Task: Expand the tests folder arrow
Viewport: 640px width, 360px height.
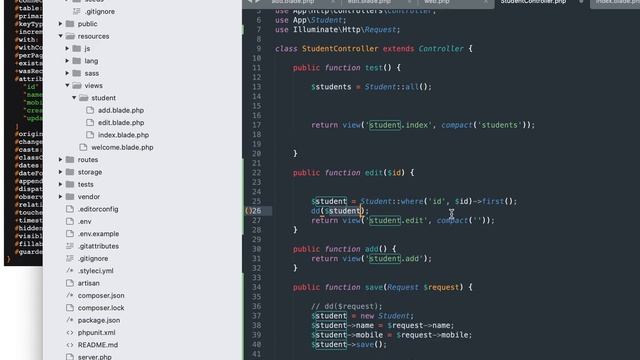Action: (x=60, y=184)
